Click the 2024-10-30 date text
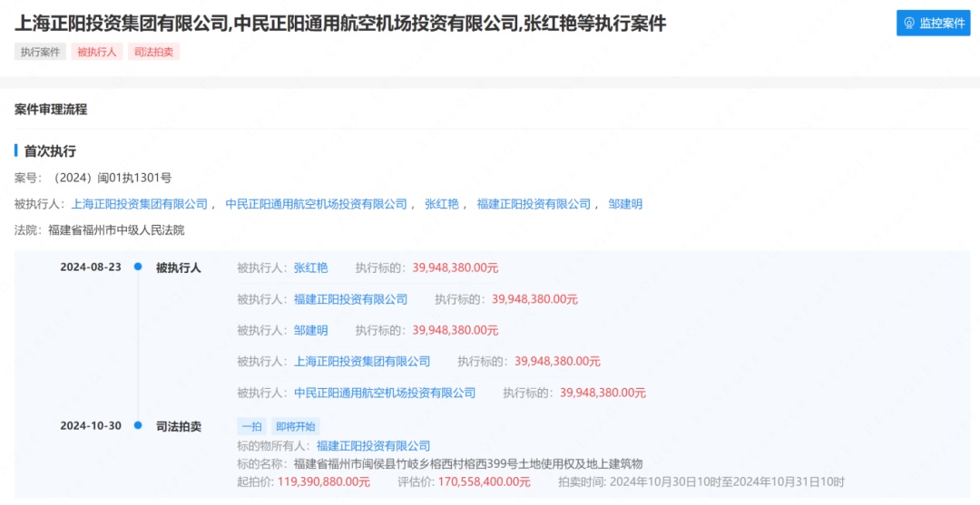The height and width of the screenshot is (505, 980). tap(91, 426)
